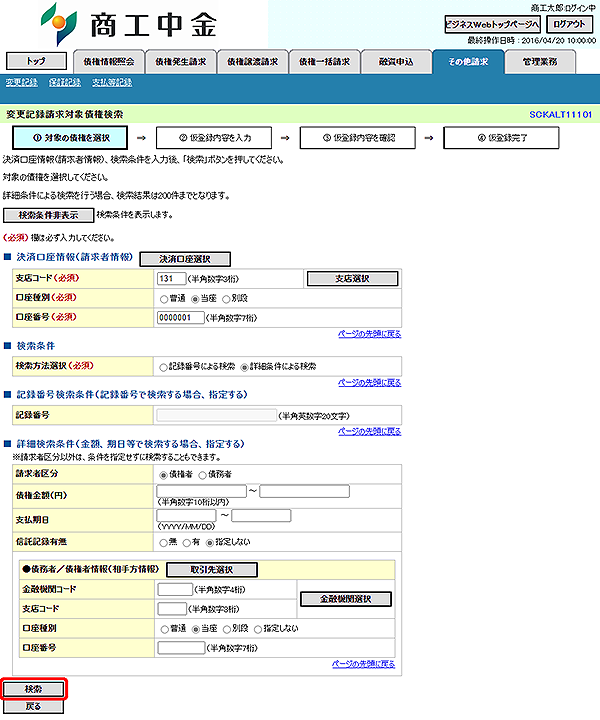This screenshot has width=600, height=720.
Task: Click the 記録番号 input field
Action: coord(216,416)
